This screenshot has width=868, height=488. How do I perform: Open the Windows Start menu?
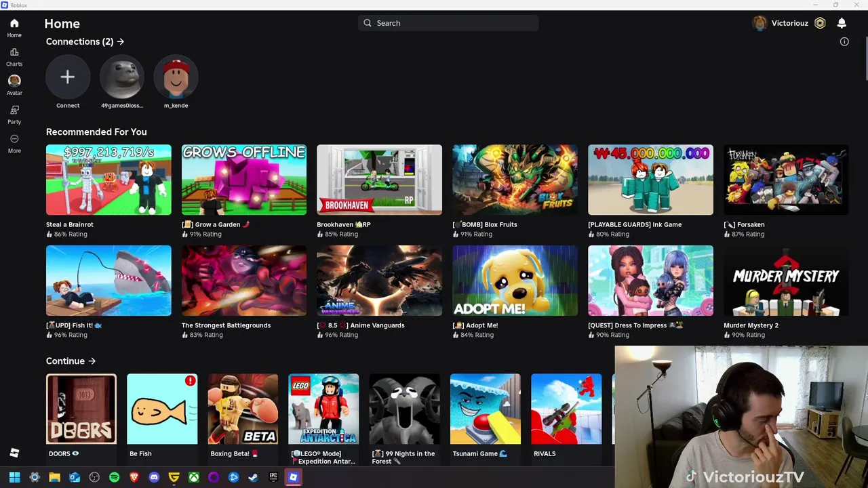click(x=14, y=477)
